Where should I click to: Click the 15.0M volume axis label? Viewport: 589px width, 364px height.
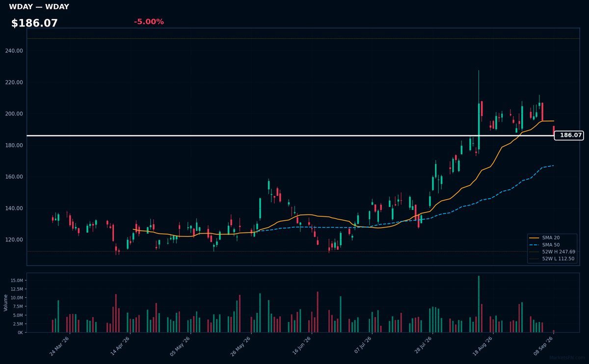[x=17, y=280]
